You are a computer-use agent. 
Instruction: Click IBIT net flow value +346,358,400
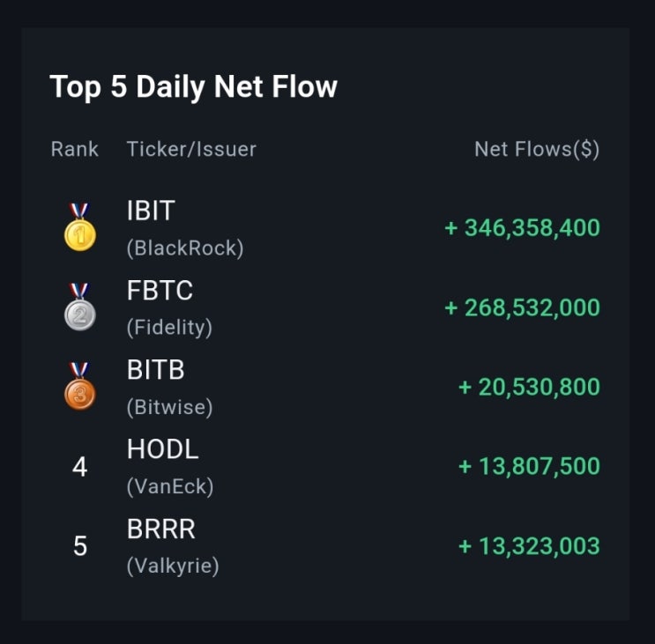522,228
